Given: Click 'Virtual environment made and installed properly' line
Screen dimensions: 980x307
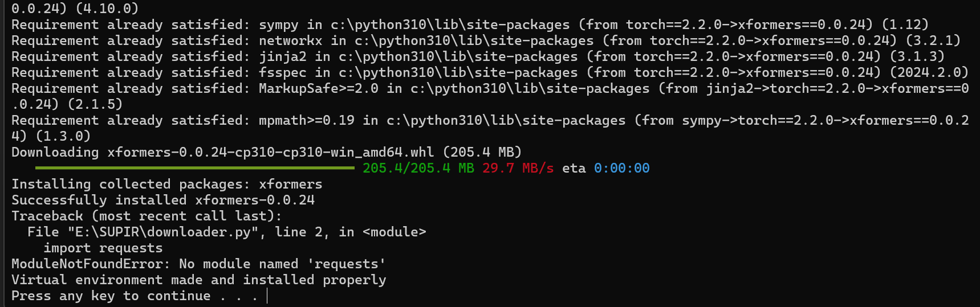Looking at the screenshot, I should tap(198, 280).
